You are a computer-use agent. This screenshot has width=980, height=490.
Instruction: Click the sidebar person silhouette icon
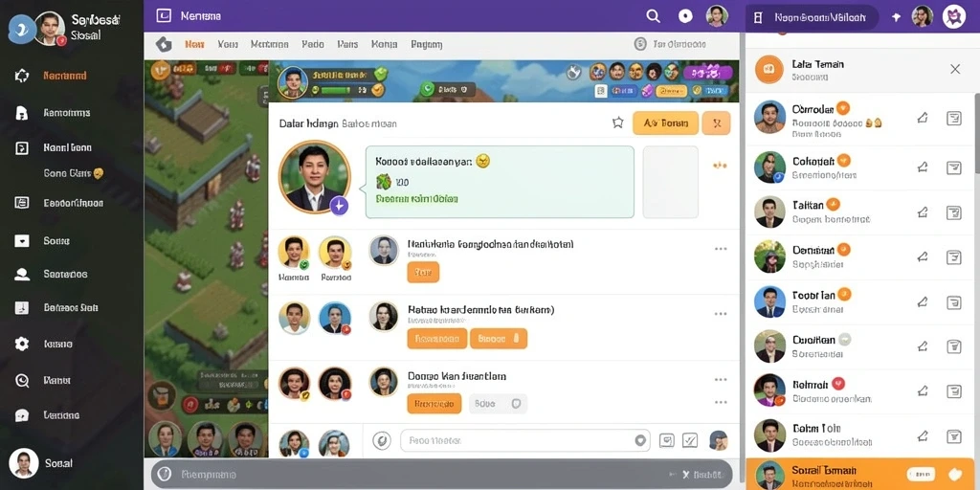click(x=22, y=274)
